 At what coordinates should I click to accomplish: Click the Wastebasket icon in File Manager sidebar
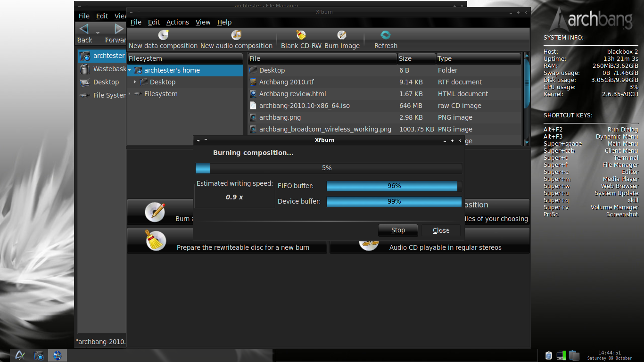point(85,69)
